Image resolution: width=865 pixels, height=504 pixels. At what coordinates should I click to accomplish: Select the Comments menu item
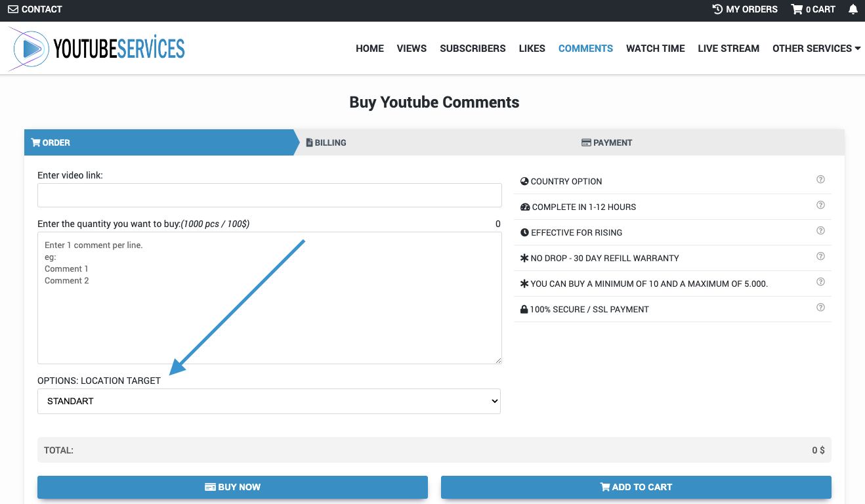(x=585, y=49)
